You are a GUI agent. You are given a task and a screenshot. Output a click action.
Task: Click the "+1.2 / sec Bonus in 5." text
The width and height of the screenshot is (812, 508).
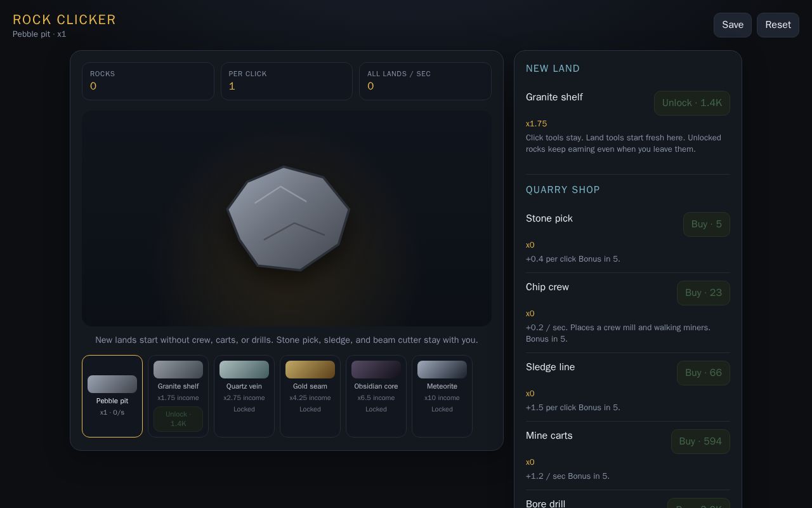568,476
